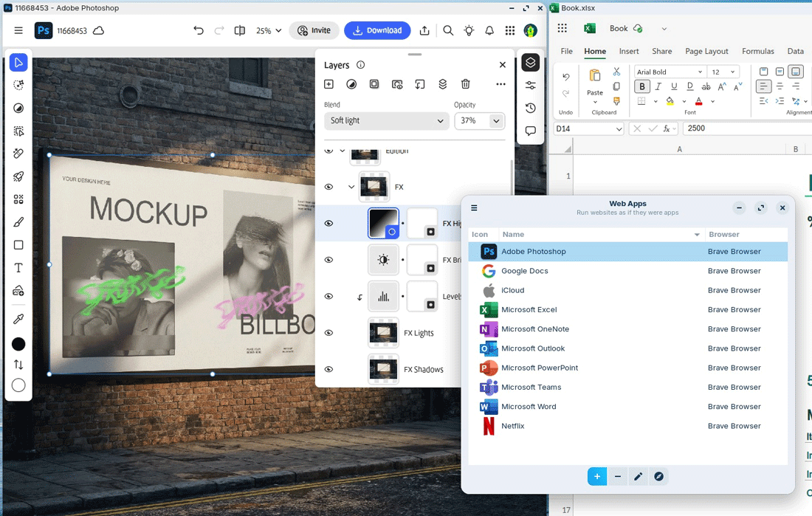This screenshot has width=812, height=516.
Task: Click the Invite button
Action: click(x=314, y=30)
